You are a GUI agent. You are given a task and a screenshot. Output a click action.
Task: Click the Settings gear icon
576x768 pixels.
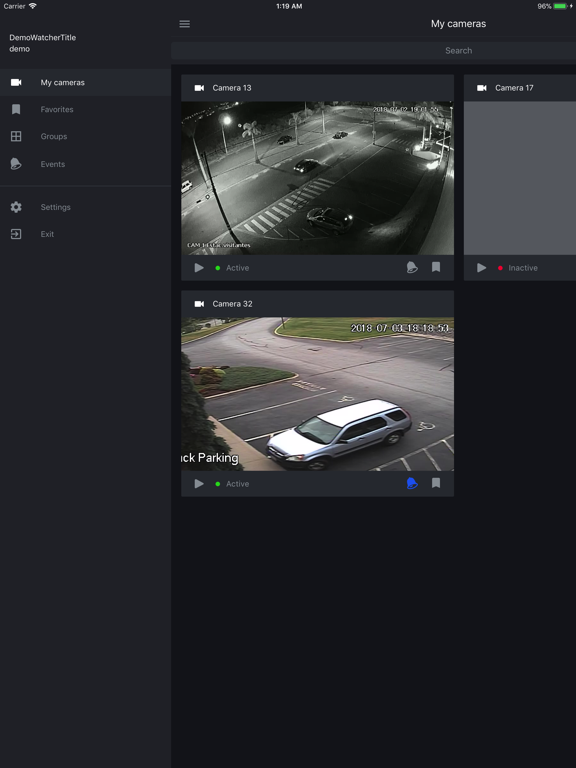[16, 207]
